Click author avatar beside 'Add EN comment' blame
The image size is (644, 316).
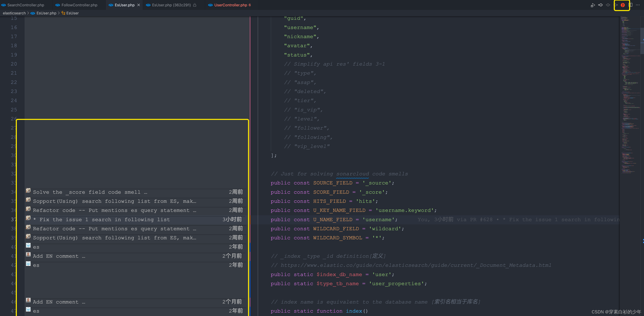(x=28, y=255)
